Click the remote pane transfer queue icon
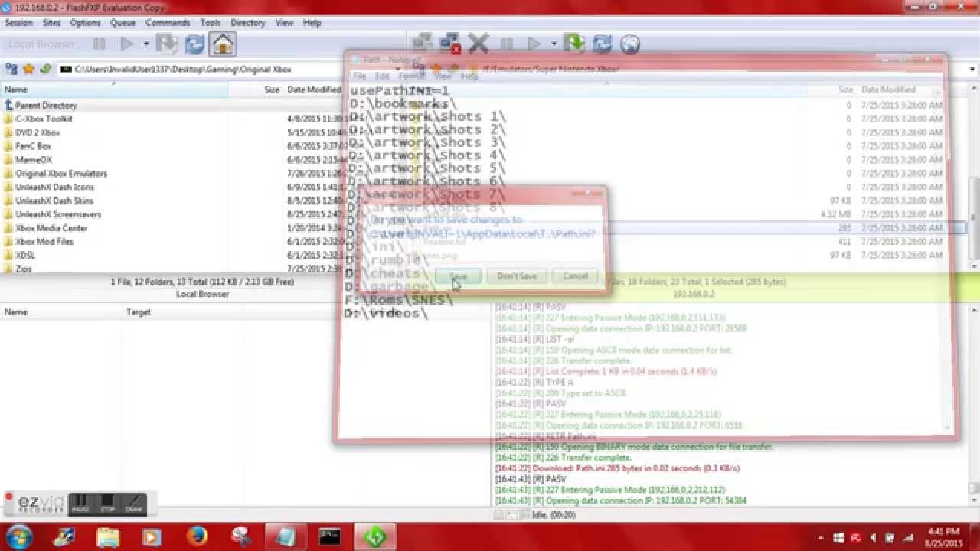The image size is (980, 551). 573,44
